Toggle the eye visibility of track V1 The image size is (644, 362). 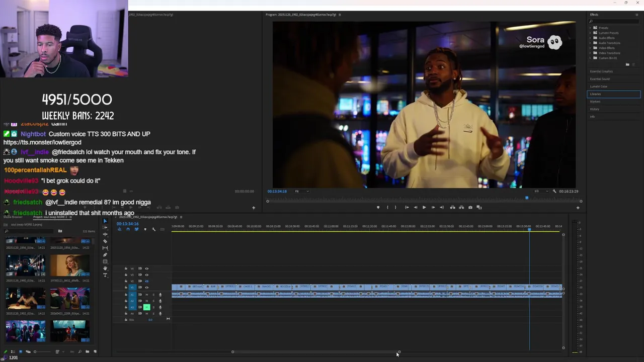[x=146, y=288]
